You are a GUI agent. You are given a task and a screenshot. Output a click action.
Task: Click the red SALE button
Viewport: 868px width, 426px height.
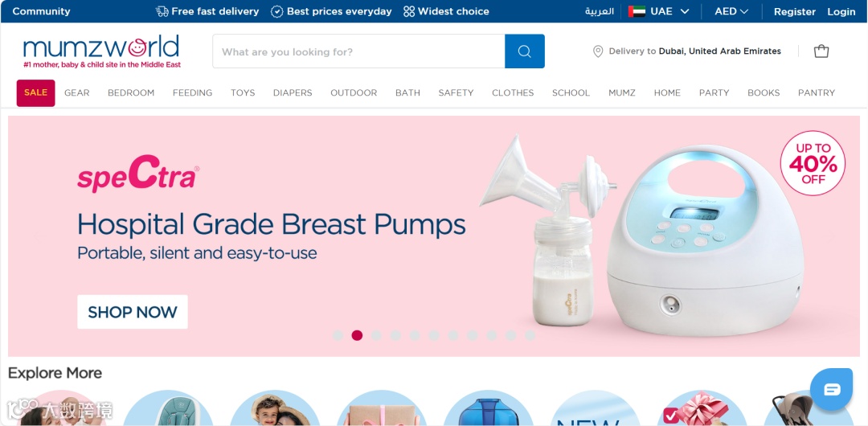[36, 93]
